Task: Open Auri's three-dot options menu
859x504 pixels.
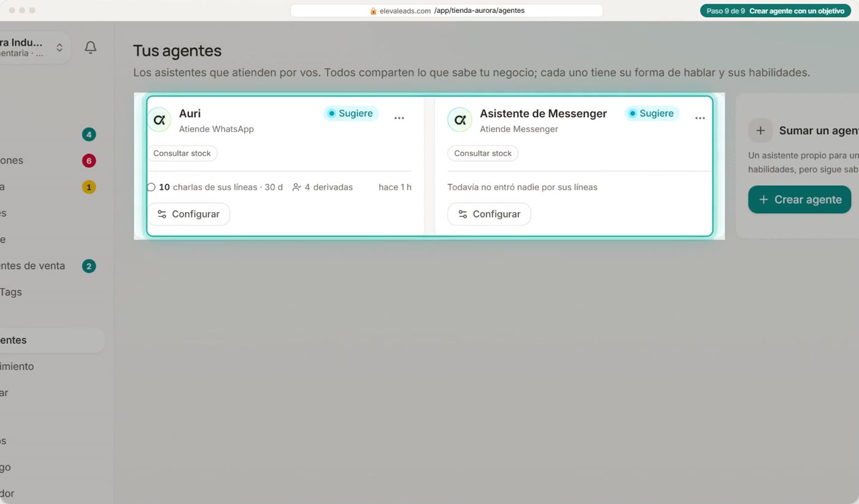Action: point(399,118)
